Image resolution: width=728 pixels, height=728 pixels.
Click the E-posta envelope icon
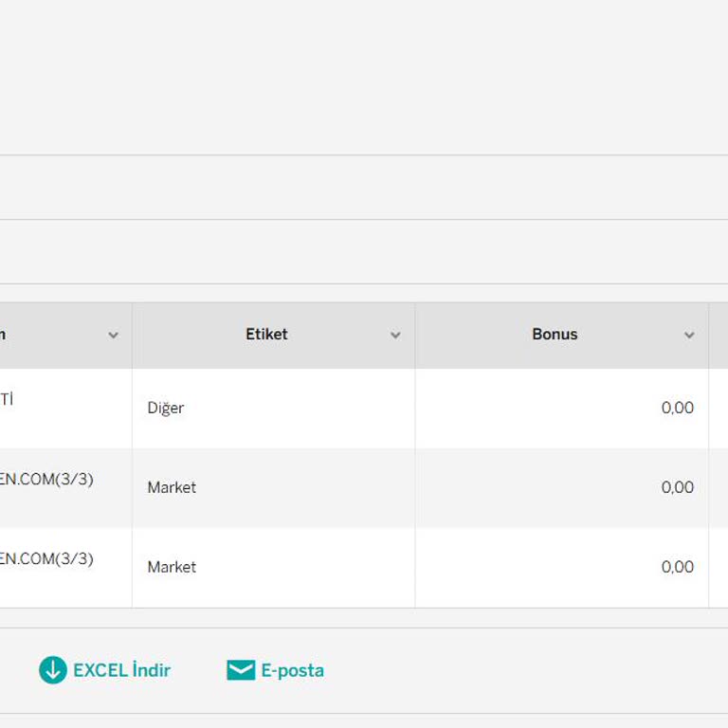[241, 670]
